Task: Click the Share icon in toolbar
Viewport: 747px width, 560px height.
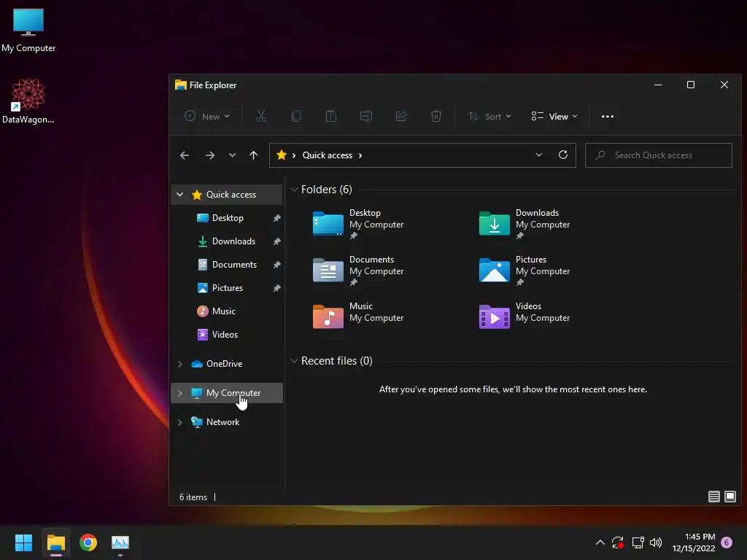Action: (401, 116)
